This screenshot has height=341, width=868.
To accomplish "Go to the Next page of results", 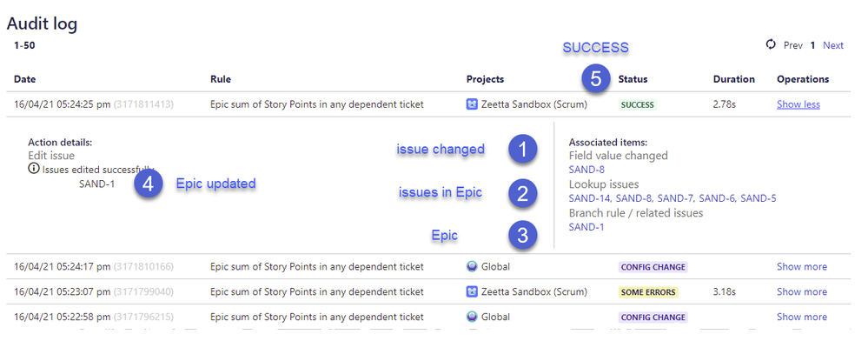I will click(833, 45).
